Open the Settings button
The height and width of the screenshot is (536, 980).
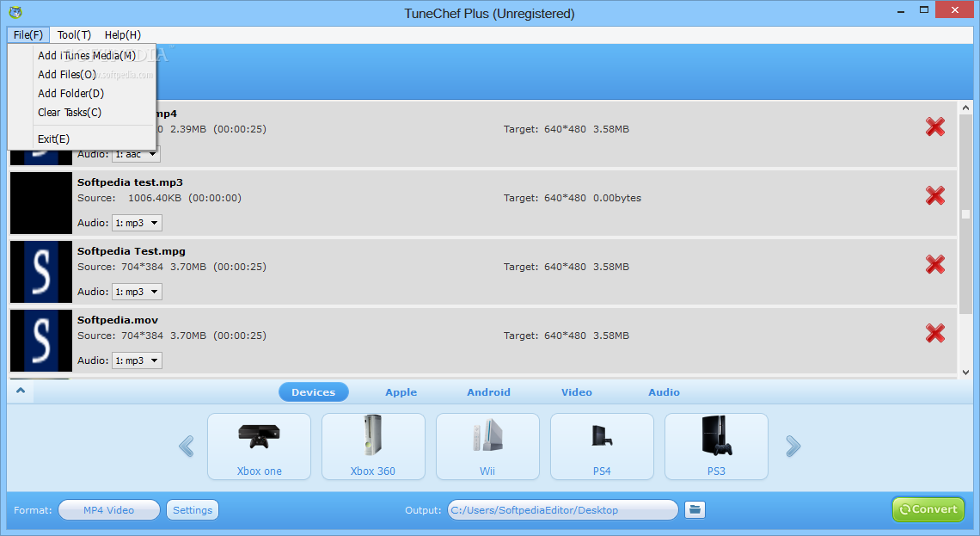193,509
